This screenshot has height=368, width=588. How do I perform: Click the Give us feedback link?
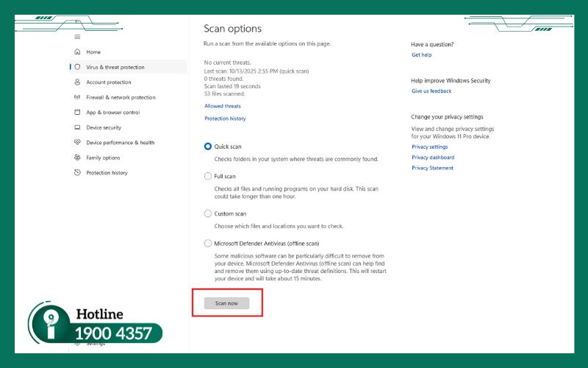tap(431, 91)
